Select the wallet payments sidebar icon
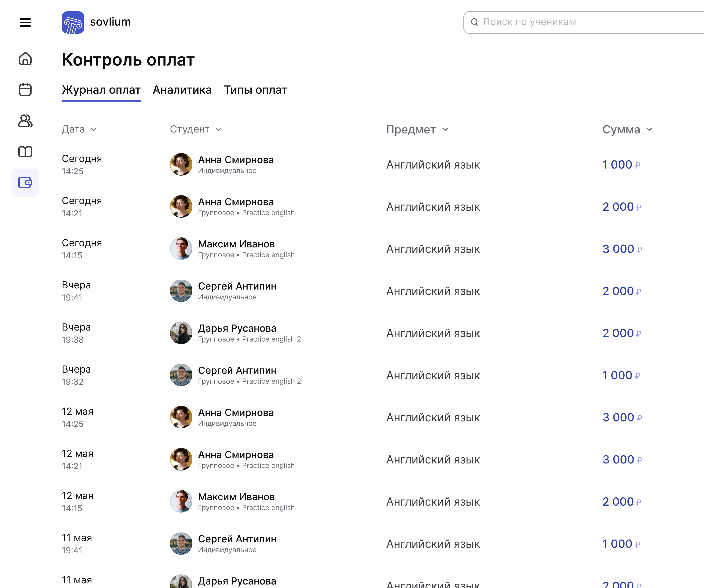 tap(25, 183)
